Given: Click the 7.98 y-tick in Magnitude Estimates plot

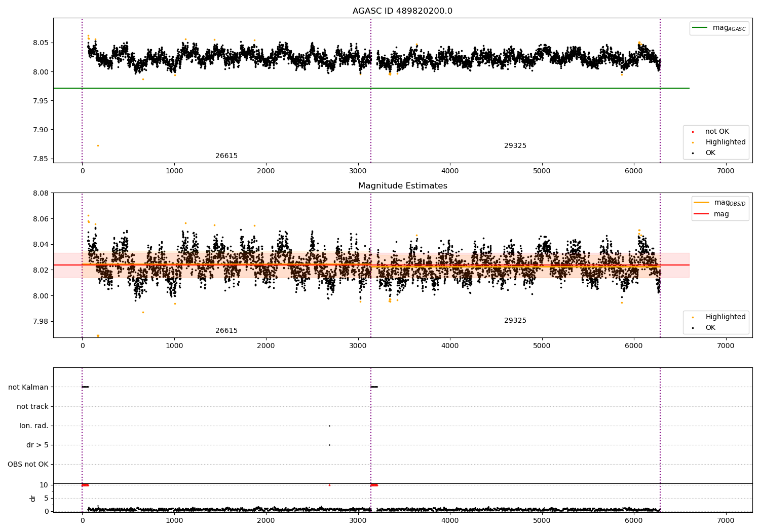Looking at the screenshot, I should pos(42,321).
